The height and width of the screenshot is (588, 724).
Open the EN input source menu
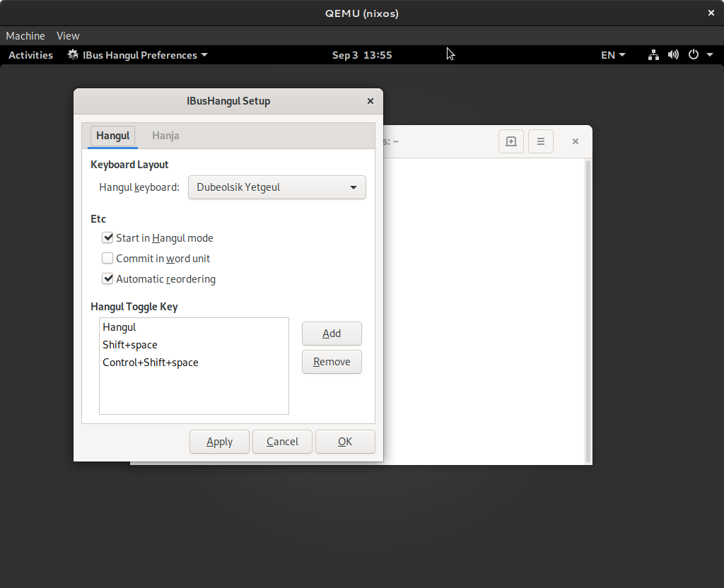[613, 55]
